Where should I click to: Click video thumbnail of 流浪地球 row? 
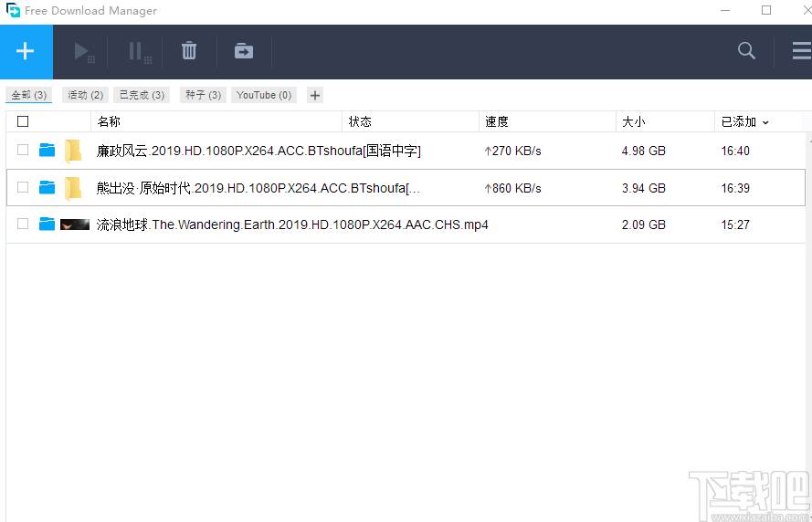[x=75, y=224]
